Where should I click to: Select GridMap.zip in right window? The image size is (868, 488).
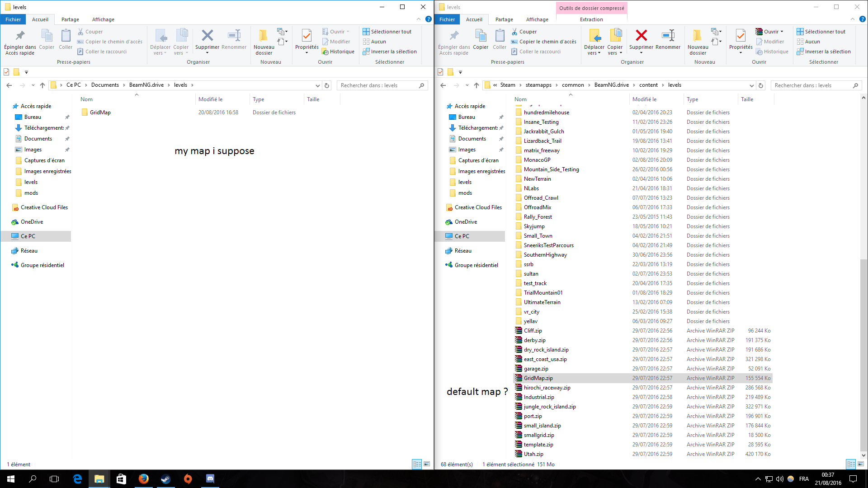(642, 378)
